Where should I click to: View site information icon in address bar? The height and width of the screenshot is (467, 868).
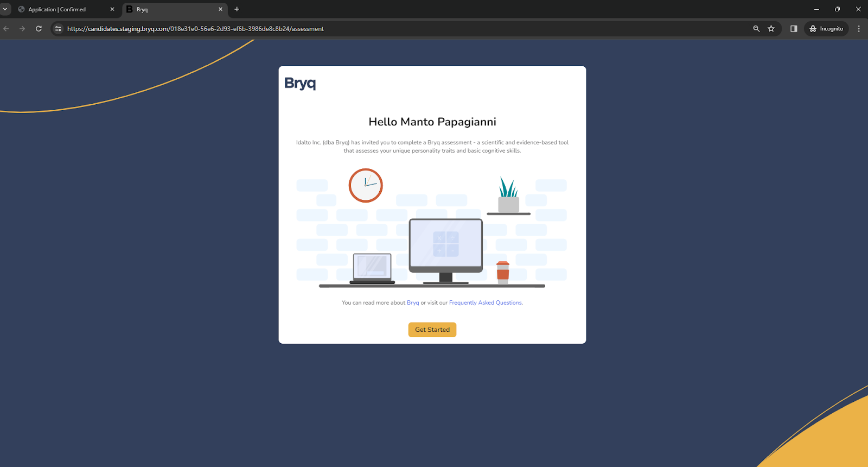[x=59, y=29]
